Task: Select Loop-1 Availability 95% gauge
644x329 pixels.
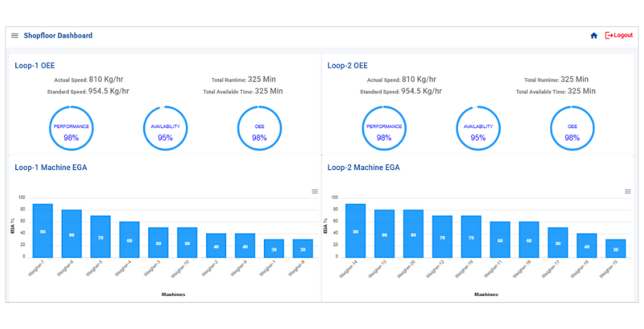Action: click(165, 129)
